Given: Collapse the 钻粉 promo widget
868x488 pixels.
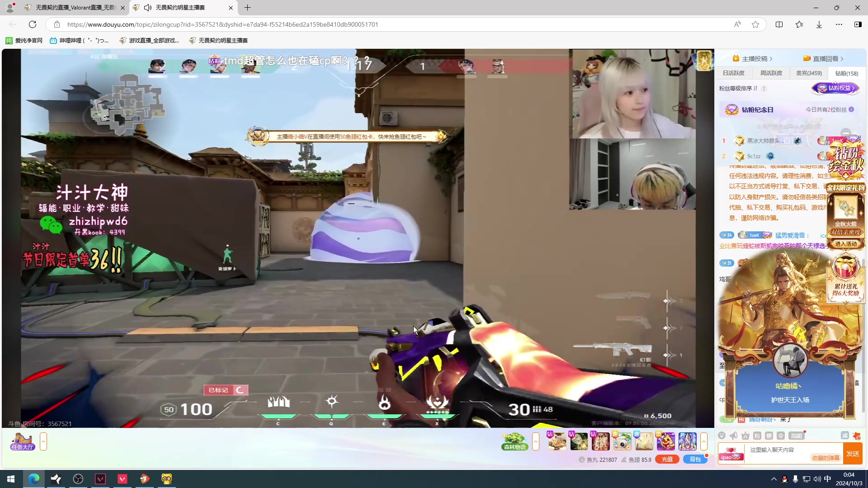Looking at the screenshot, I should coord(846,133).
